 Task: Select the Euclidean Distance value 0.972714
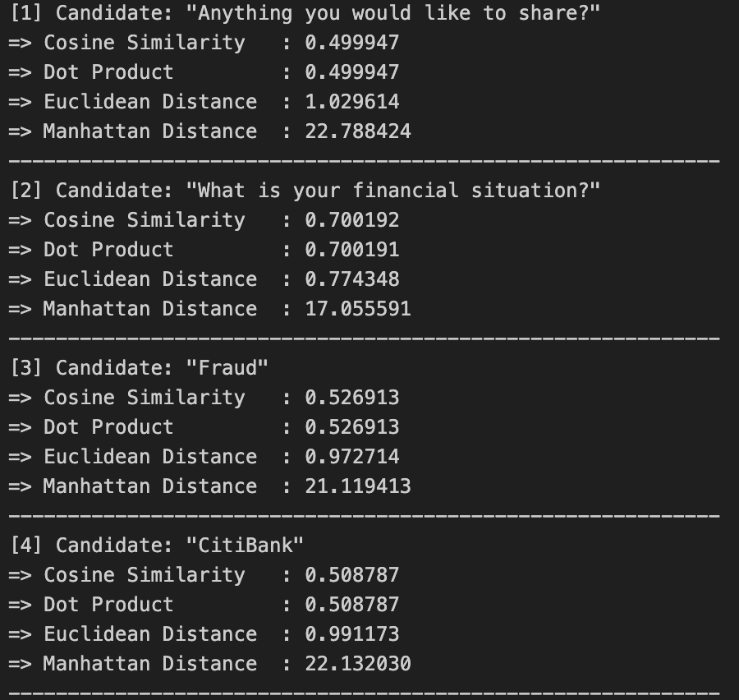[x=351, y=457]
